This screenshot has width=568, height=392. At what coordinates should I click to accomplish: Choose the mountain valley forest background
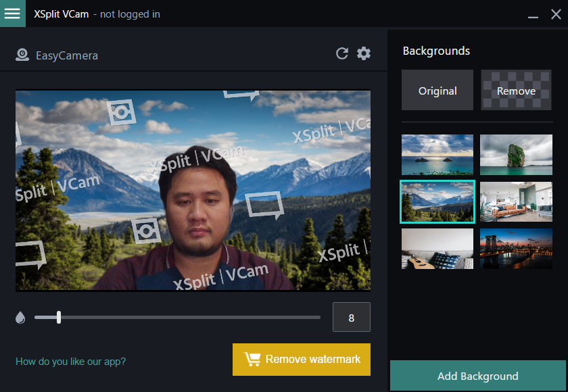point(437,201)
